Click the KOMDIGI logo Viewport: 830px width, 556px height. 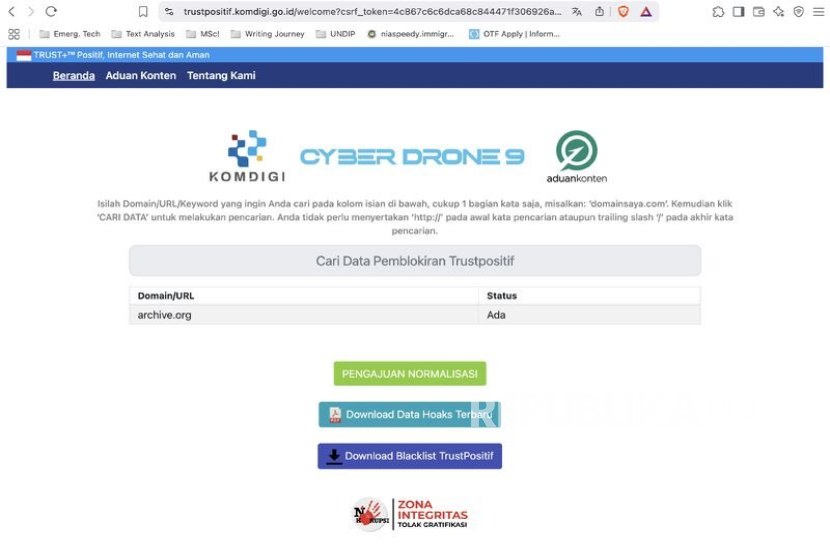tap(247, 156)
